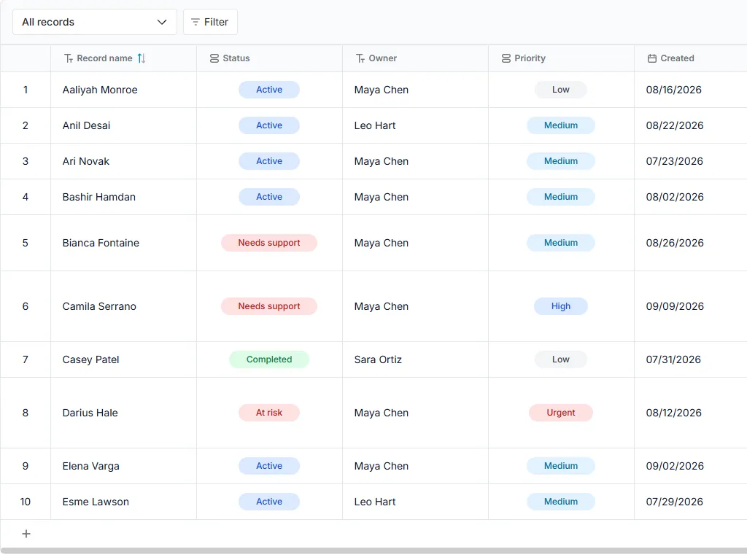Open the All records view dropdown
Viewport: 747px width, 560px height.
tap(94, 22)
